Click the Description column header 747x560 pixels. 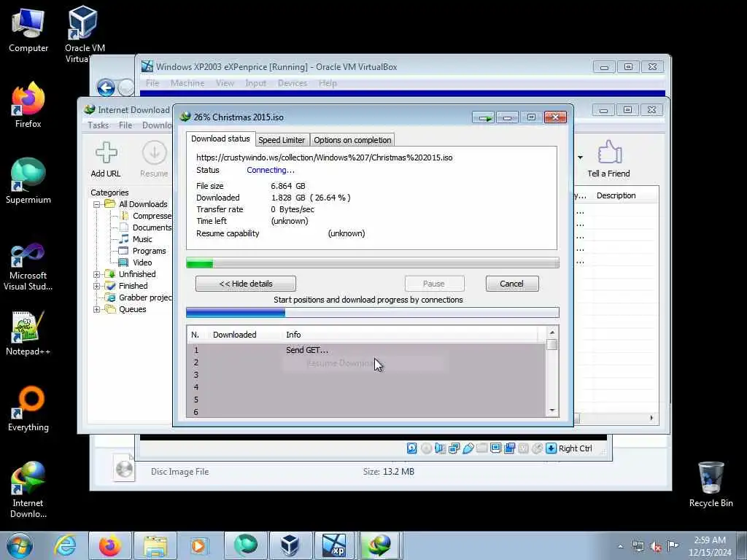tap(616, 195)
